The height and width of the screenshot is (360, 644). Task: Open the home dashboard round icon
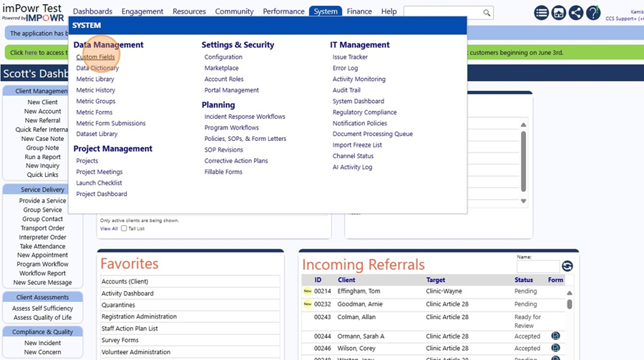tap(559, 13)
